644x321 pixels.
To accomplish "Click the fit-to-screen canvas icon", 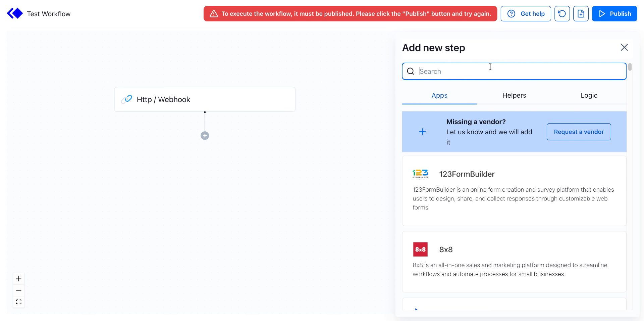I will coord(18,302).
